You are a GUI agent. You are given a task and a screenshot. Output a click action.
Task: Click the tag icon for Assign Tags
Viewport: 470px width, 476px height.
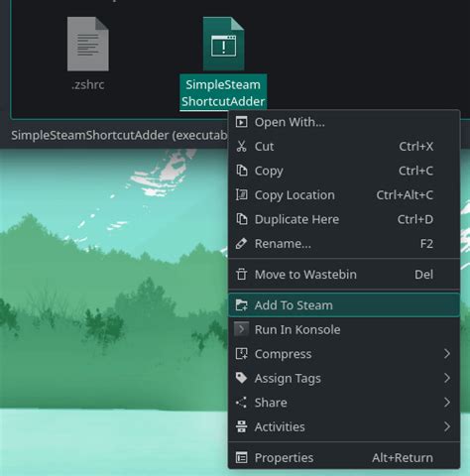[241, 378]
